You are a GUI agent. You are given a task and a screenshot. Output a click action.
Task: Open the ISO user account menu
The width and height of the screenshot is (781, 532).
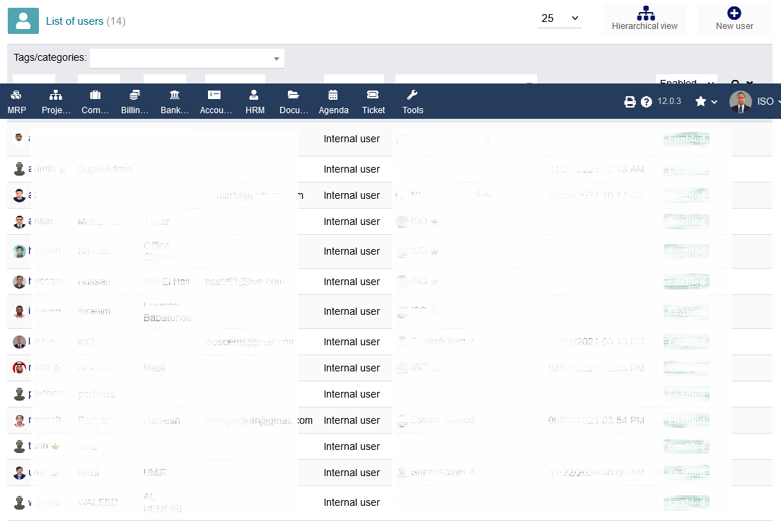754,102
